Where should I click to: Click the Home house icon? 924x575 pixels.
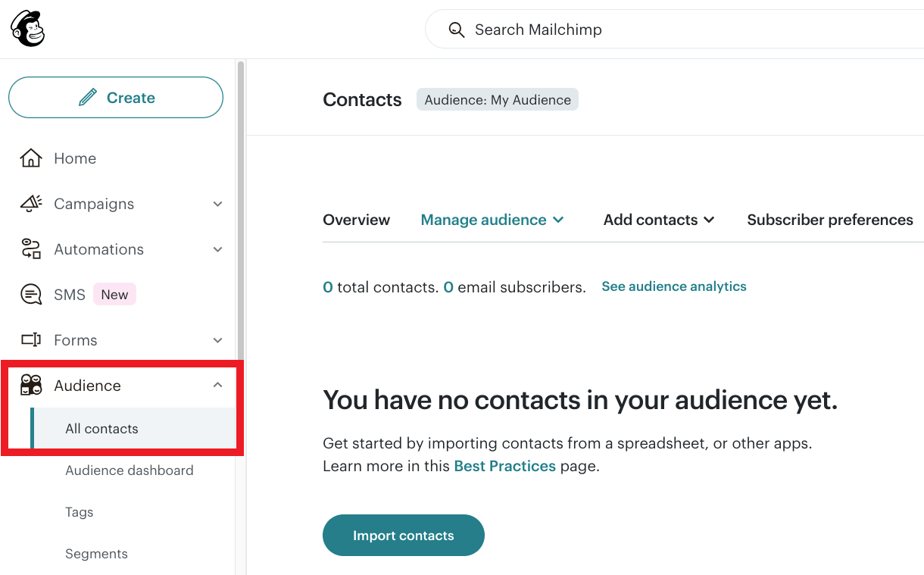click(31, 158)
